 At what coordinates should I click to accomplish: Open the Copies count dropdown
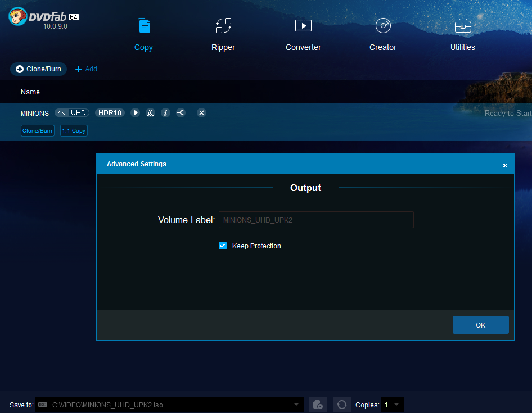pyautogui.click(x=396, y=405)
